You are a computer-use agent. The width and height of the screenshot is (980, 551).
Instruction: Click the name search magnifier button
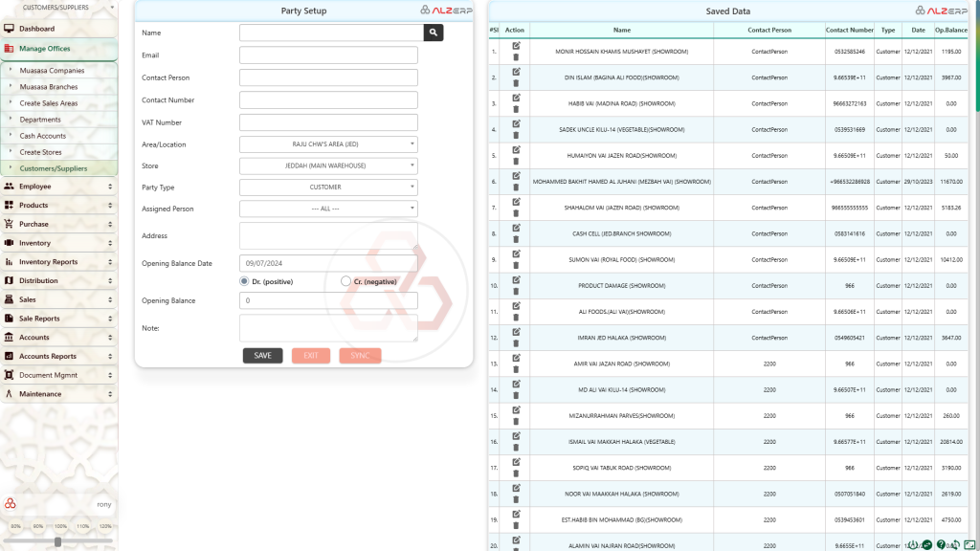coord(434,33)
